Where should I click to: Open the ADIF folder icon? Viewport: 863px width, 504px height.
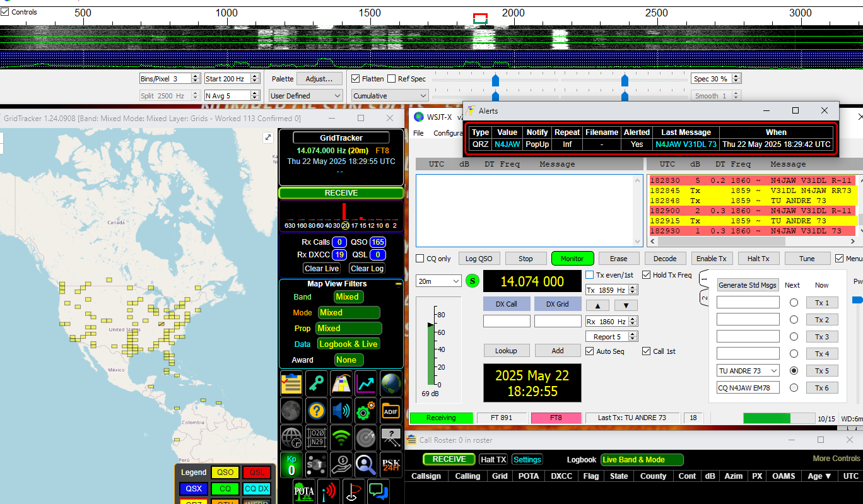(391, 411)
